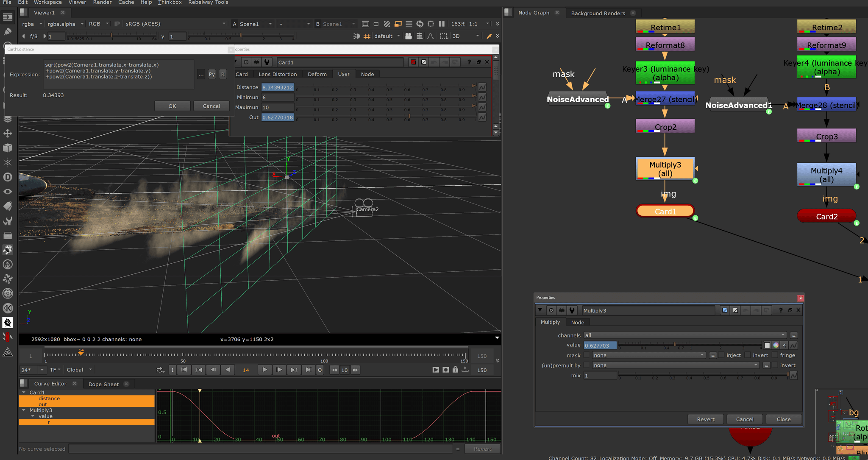This screenshot has height=460, width=868.
Task: Pause the viewer updating
Action: 442,24
